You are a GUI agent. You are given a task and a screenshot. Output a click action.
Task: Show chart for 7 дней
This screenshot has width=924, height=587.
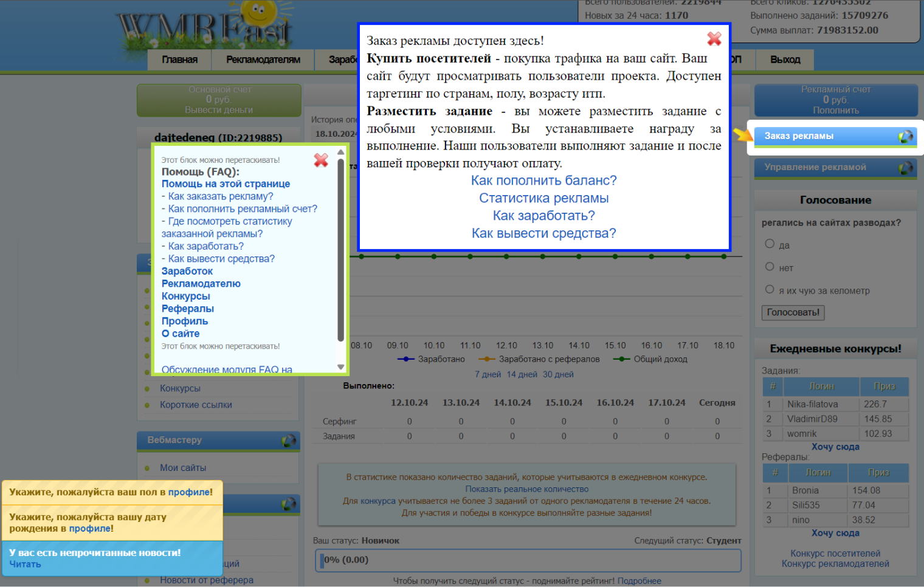click(x=488, y=374)
